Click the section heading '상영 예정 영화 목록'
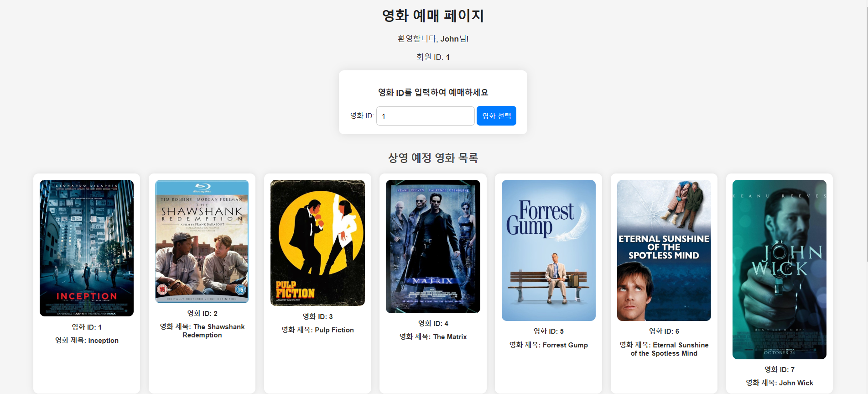Screen dimensions: 868x394 pyautogui.click(x=433, y=158)
